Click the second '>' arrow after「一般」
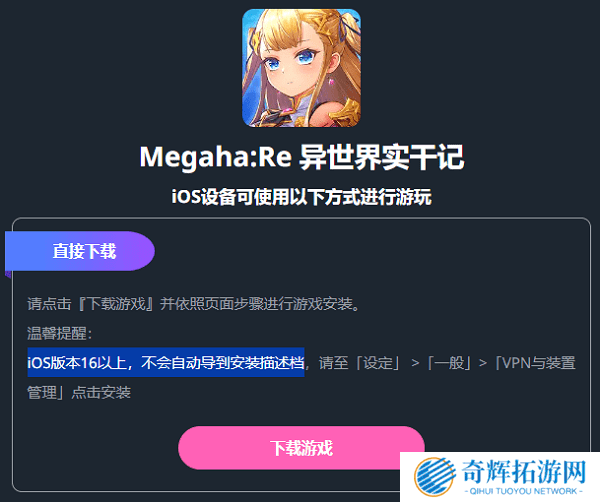The width and height of the screenshot is (600, 502). pyautogui.click(x=483, y=363)
